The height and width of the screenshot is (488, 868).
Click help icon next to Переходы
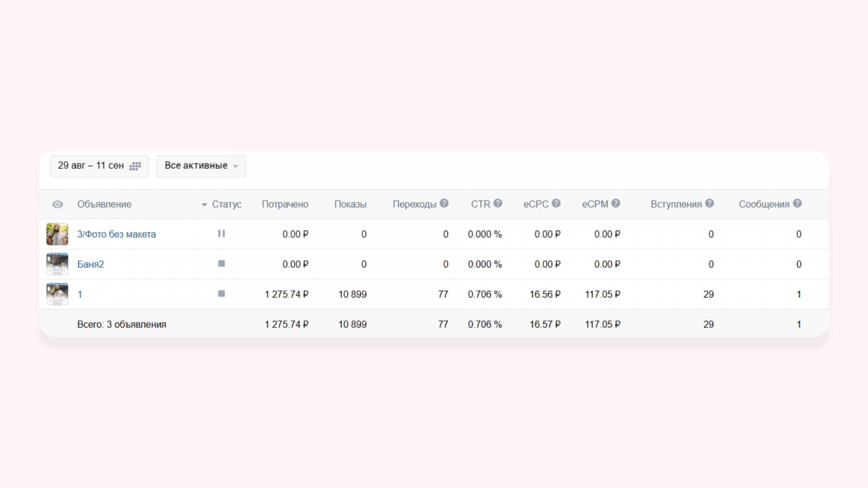click(x=444, y=203)
